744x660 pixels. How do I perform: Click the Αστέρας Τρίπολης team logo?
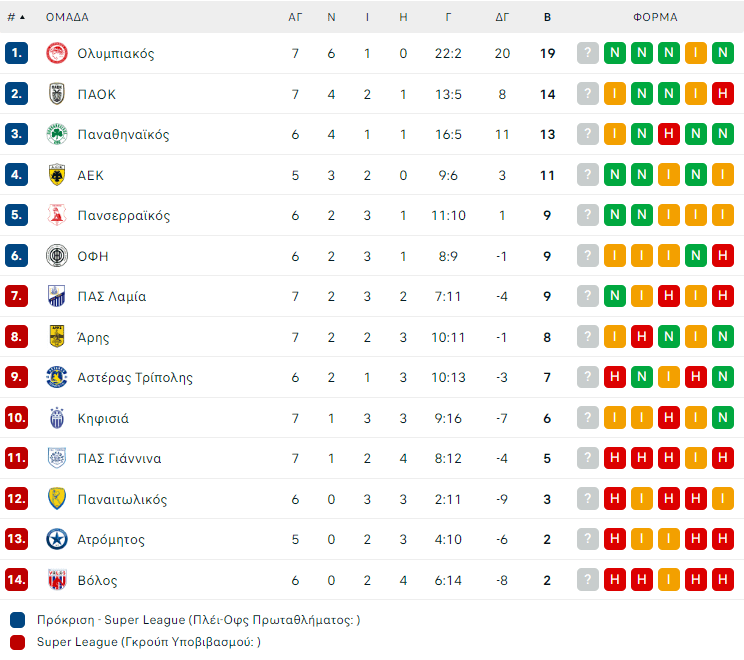[x=57, y=378]
